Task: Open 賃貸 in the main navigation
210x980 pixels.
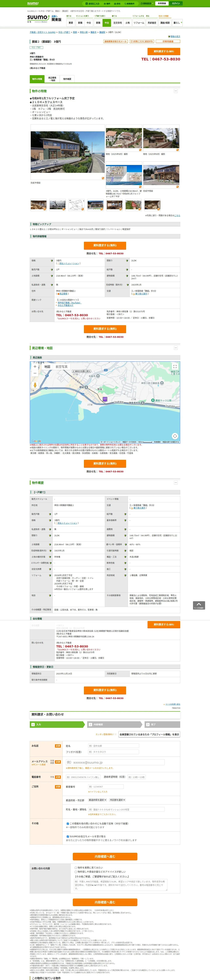Action: click(70, 23)
